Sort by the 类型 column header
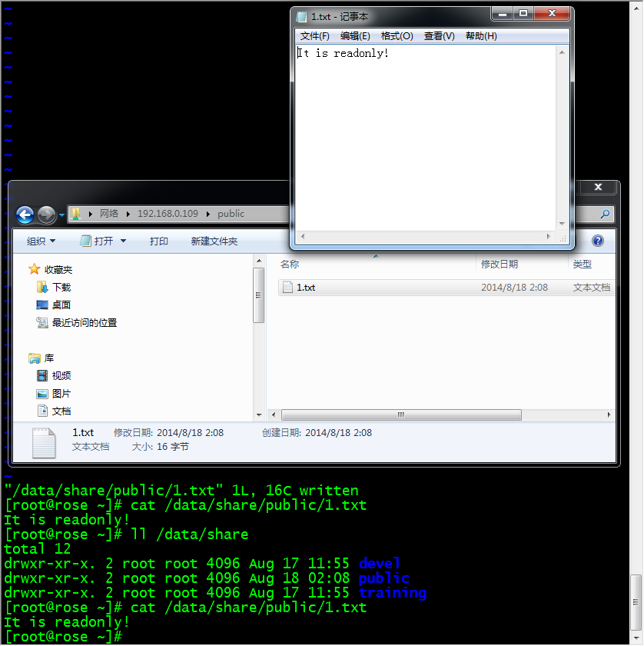This screenshot has height=646, width=644. (583, 264)
